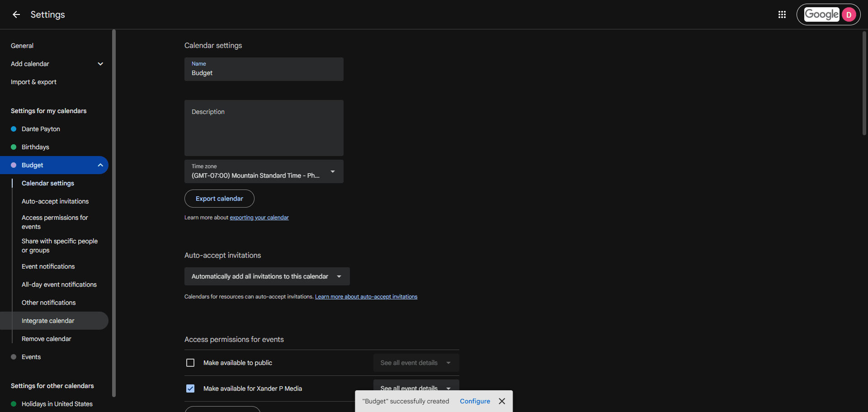Click the Dante Payton calendar color dot

click(14, 129)
